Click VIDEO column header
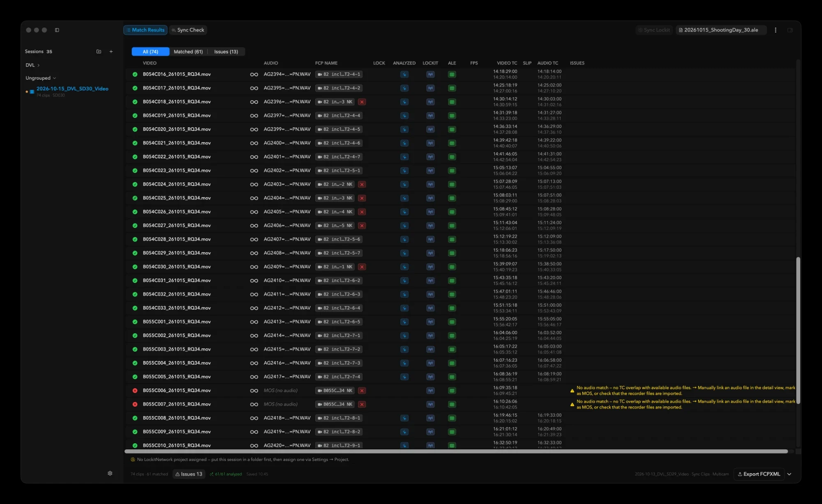Image resolution: width=822 pixels, height=504 pixels. point(150,63)
